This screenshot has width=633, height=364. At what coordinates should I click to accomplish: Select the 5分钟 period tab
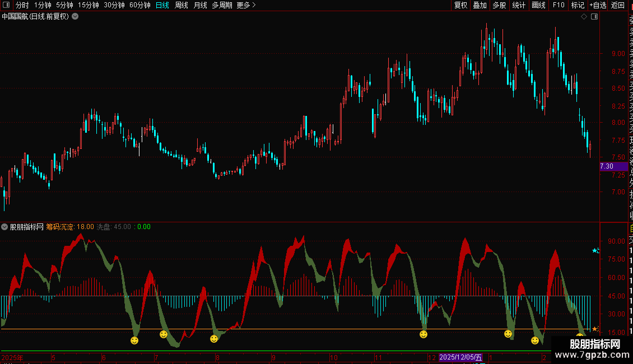pyautogui.click(x=64, y=5)
